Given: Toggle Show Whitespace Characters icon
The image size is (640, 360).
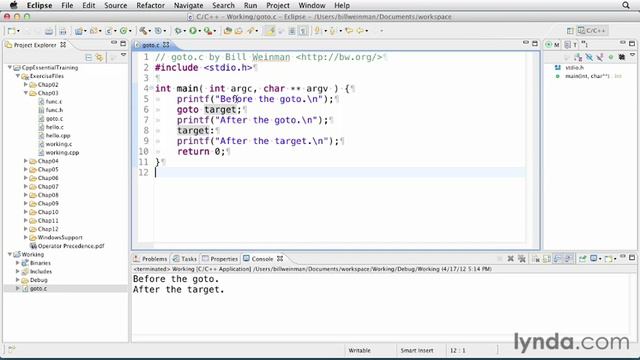Looking at the screenshot, I should tap(303, 31).
